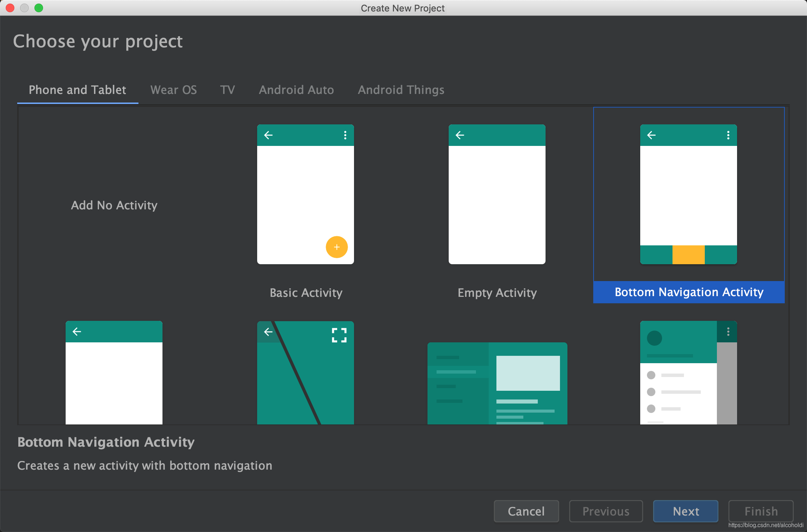The width and height of the screenshot is (807, 532).
Task: Click the overflow dots in Basic Activity preview
Action: [x=345, y=135]
